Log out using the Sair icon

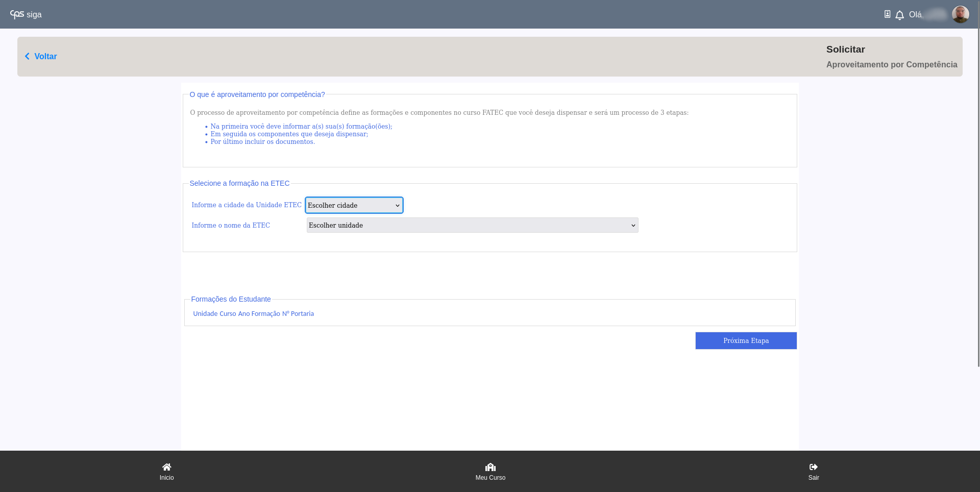tap(813, 467)
